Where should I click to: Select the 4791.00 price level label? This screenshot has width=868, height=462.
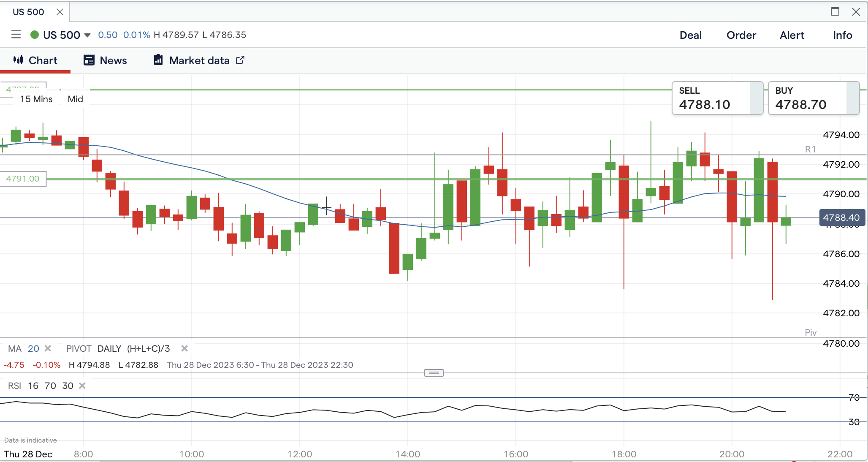click(x=23, y=179)
